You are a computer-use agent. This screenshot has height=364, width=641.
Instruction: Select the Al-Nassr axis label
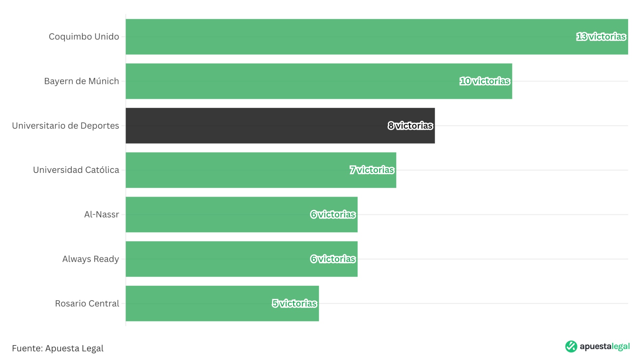coord(102,215)
